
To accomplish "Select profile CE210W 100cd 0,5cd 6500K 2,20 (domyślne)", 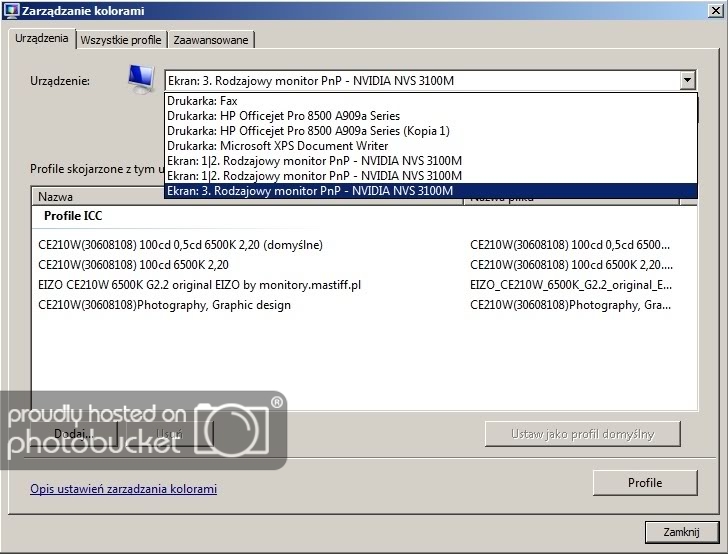I will tap(180, 245).
